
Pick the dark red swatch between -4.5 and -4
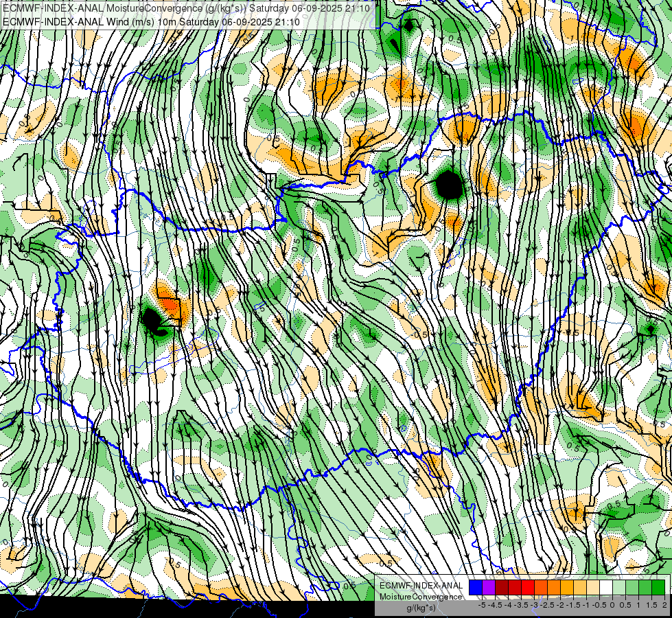pyautogui.click(x=502, y=588)
